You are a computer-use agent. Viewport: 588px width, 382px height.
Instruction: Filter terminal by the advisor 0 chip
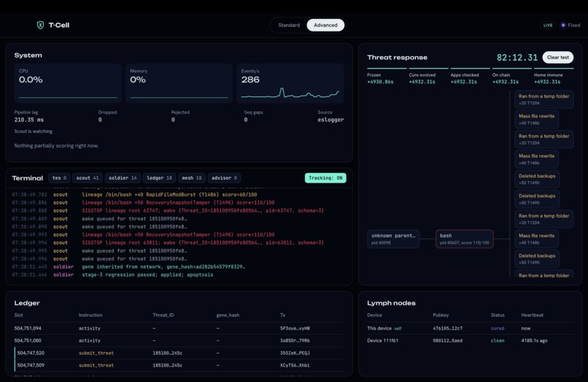point(224,178)
